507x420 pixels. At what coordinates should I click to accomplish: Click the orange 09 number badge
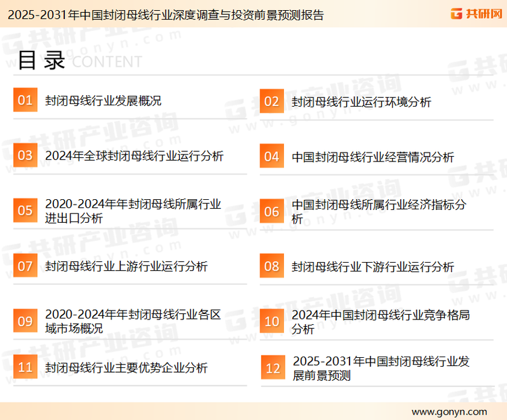[x=25, y=321]
